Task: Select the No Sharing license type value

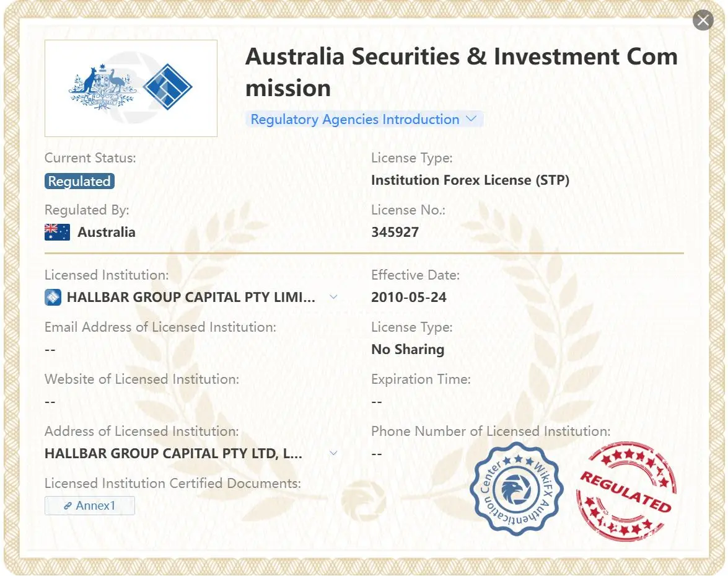Action: pyautogui.click(x=408, y=349)
